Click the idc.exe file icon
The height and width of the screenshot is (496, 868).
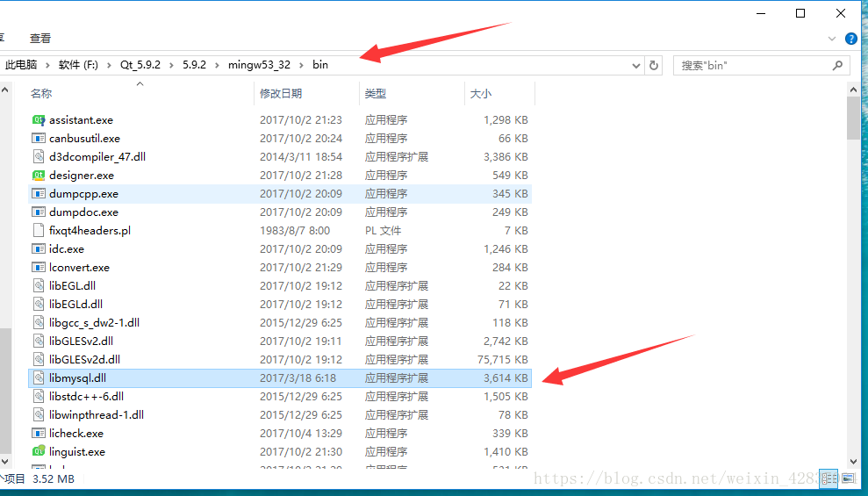[39, 249]
